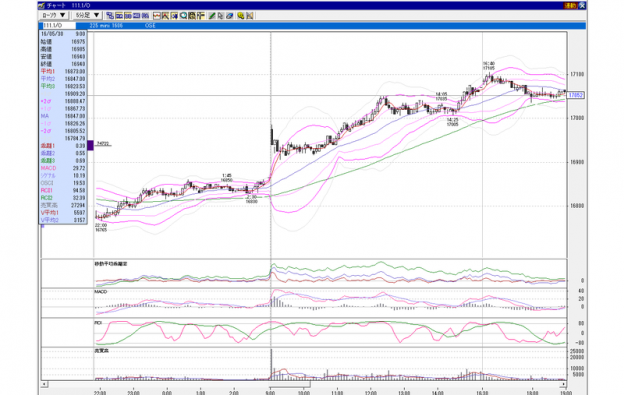Click the last toolbar icon beside yellow magnifier
The width and height of the screenshot is (624, 395).
pyautogui.click(x=250, y=16)
